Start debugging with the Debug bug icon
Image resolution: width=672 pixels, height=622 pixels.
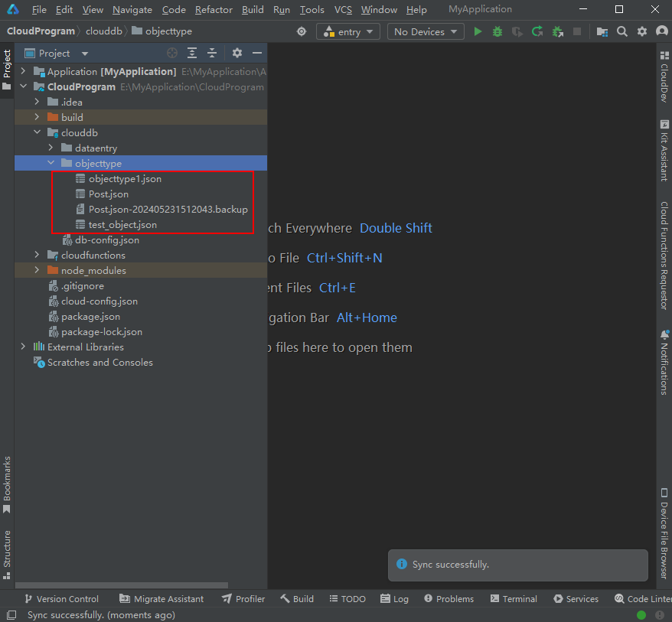pyautogui.click(x=497, y=31)
